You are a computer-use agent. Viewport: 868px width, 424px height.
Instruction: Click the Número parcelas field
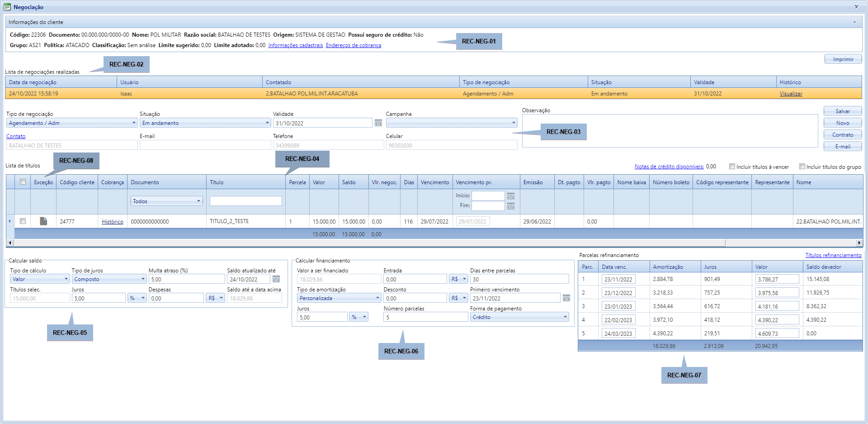click(426, 317)
